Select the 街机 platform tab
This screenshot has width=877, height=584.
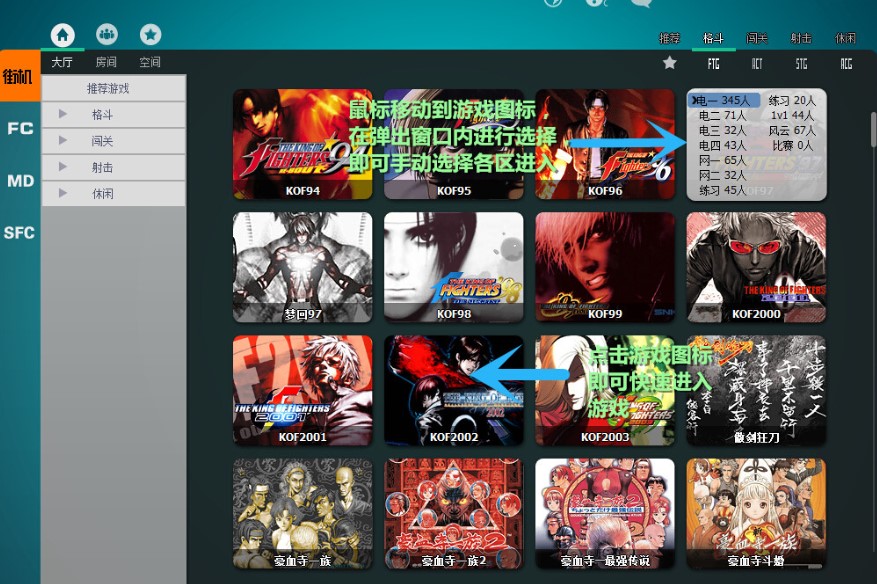pyautogui.click(x=20, y=76)
